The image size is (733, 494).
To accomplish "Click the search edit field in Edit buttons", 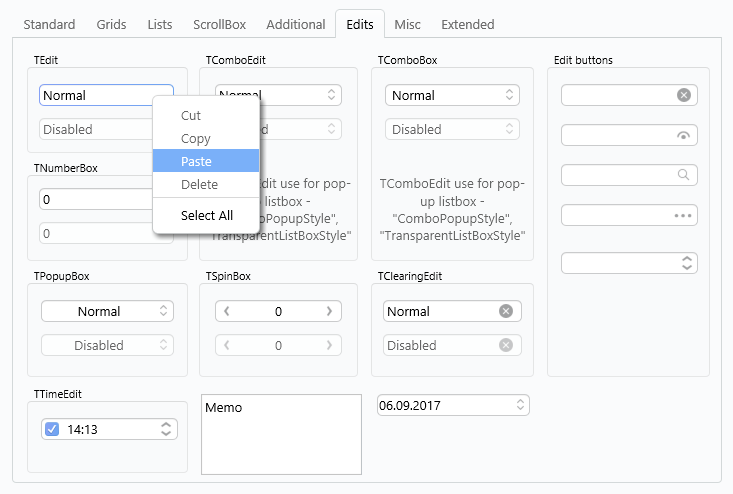I will (x=629, y=175).
